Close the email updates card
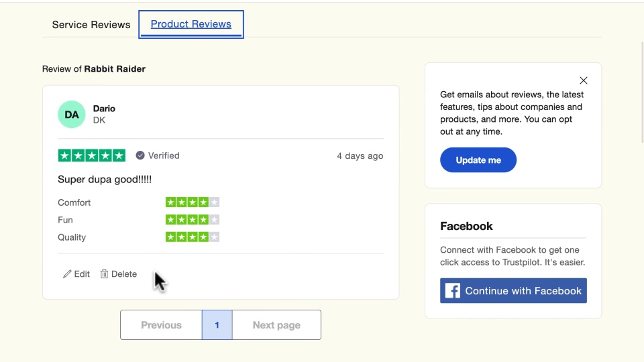644x362 pixels. pos(584,80)
